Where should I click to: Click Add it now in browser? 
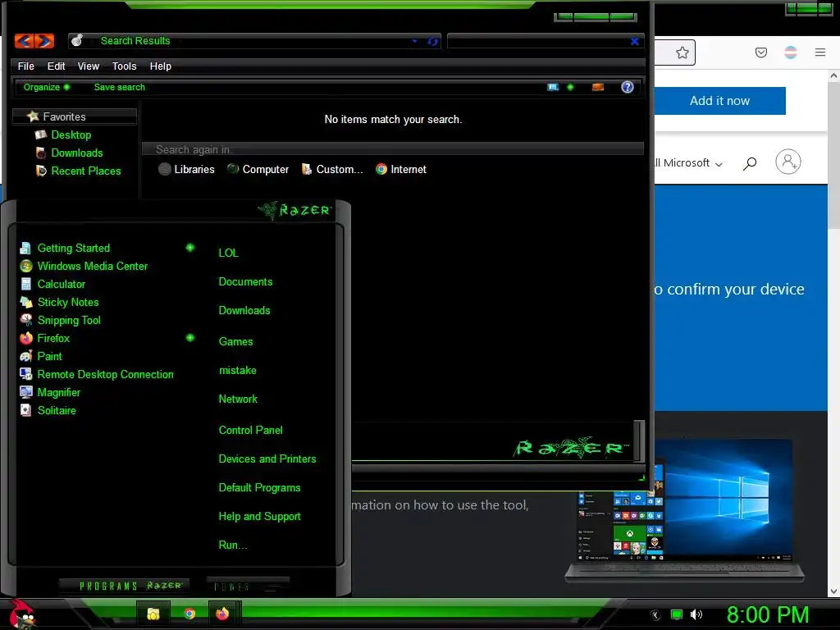pyautogui.click(x=719, y=101)
